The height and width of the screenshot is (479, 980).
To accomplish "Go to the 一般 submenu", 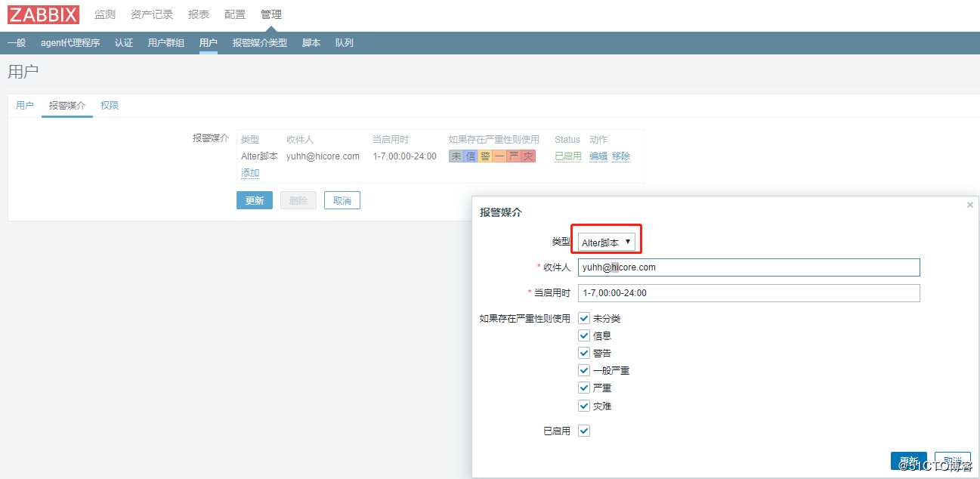I will click(x=17, y=43).
